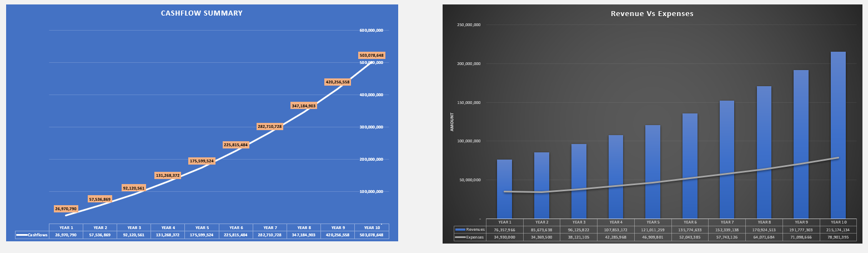This screenshot has height=253, width=868.
Task: Click the Year 5 revenue bar
Action: 653,171
